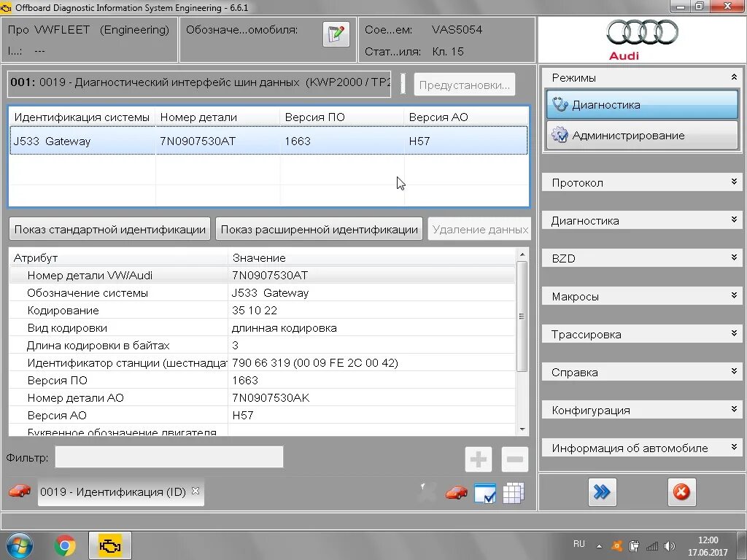Click the greyed-out tools icon in bottom toolbar
This screenshot has width=747, height=560.
(x=427, y=492)
